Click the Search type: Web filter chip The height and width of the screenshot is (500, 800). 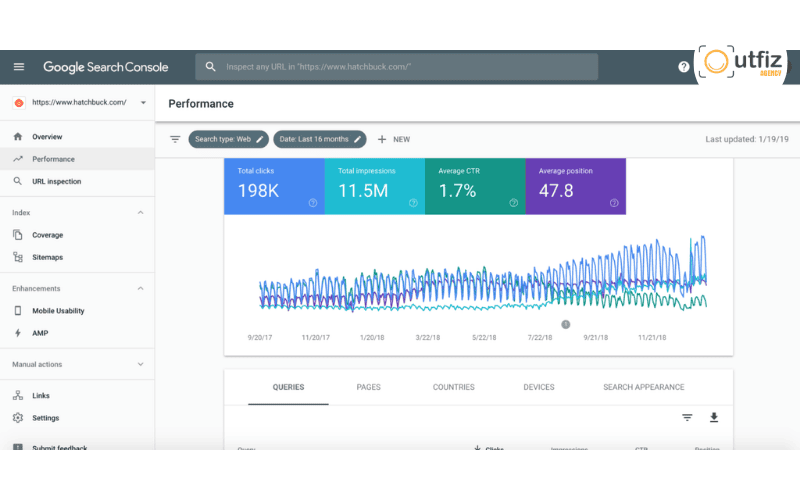coord(228,139)
